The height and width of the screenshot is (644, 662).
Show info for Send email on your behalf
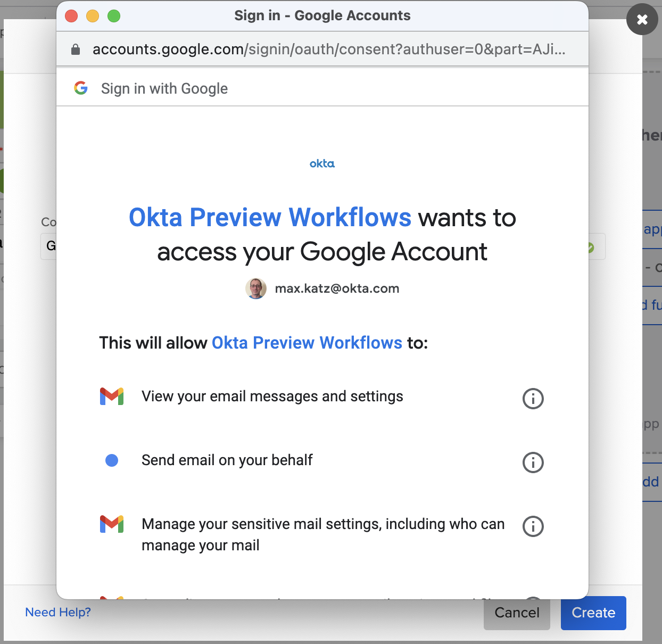pyautogui.click(x=533, y=463)
